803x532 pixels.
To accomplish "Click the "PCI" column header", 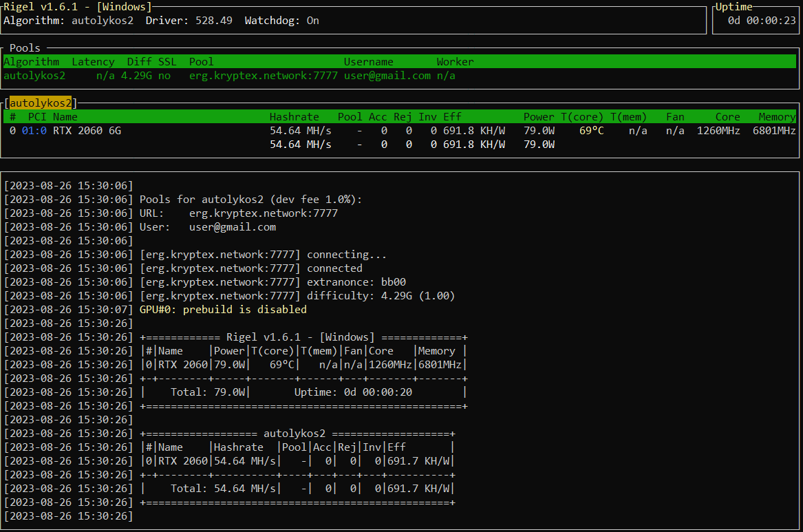I will [x=37, y=117].
